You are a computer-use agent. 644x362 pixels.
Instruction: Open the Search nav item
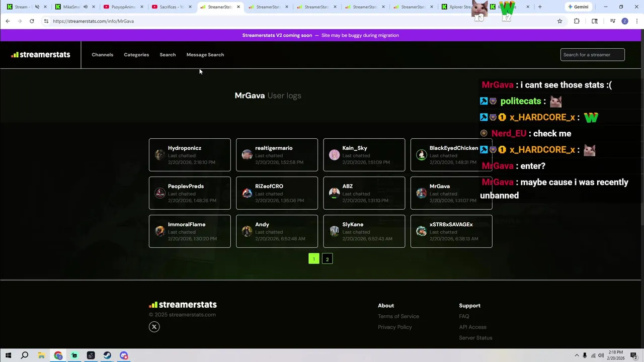click(168, 55)
